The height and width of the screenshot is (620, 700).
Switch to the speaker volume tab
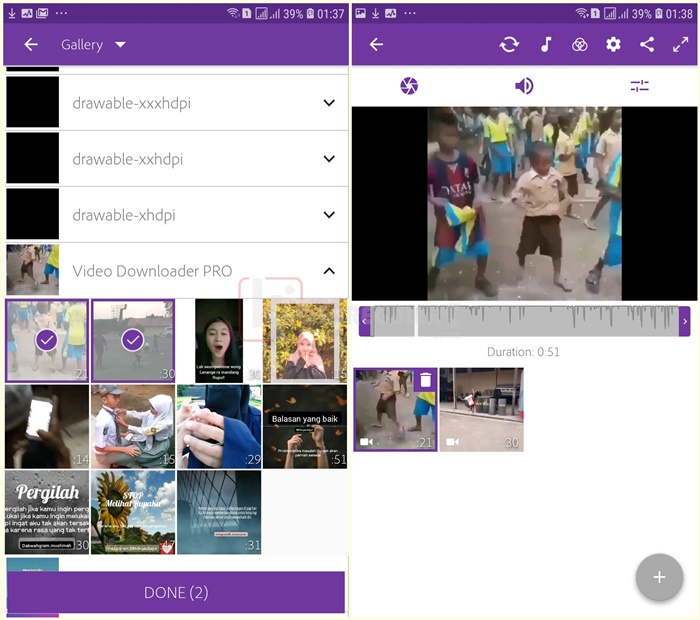coord(524,86)
